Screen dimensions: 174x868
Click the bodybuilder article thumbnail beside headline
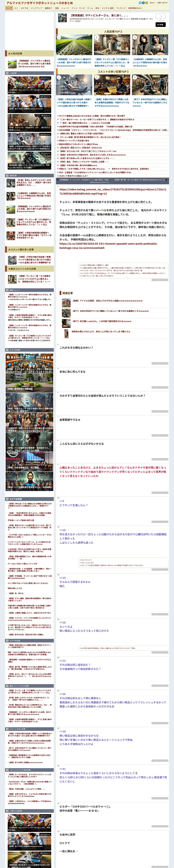click(63, 18)
